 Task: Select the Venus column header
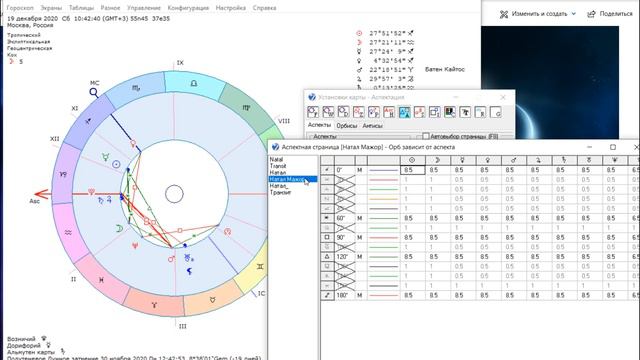coord(488,160)
